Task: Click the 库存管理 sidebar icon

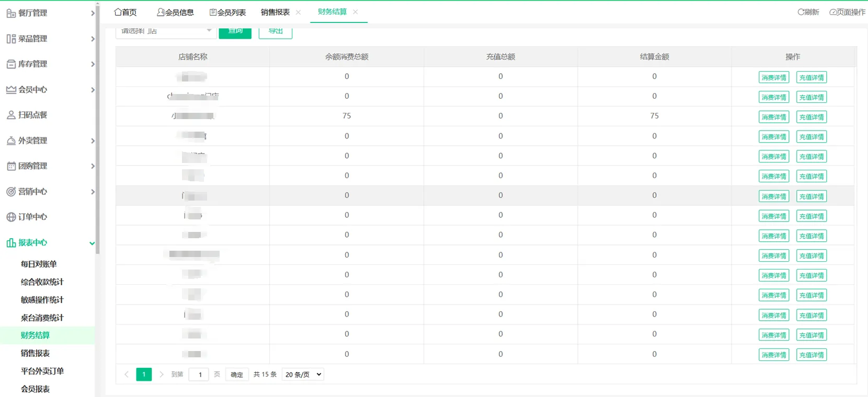Action: click(11, 64)
